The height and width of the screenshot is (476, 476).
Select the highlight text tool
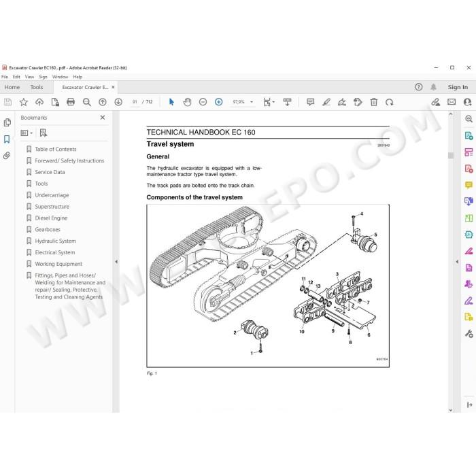pyautogui.click(x=326, y=102)
